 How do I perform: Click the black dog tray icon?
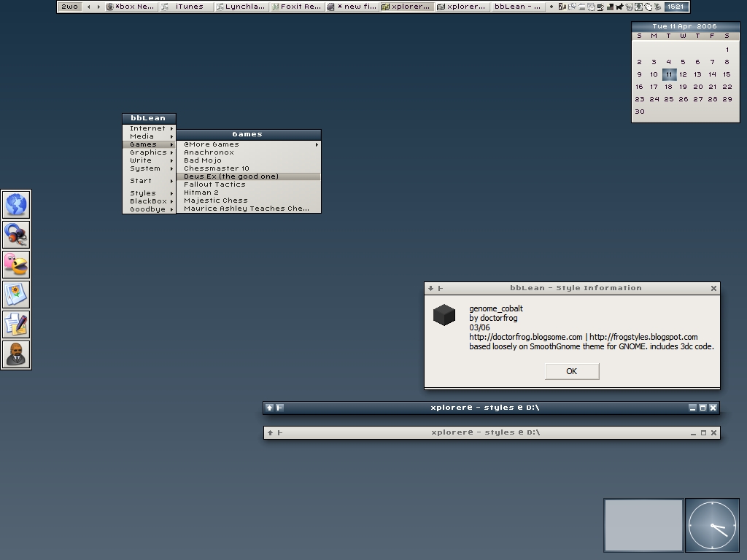(619, 7)
